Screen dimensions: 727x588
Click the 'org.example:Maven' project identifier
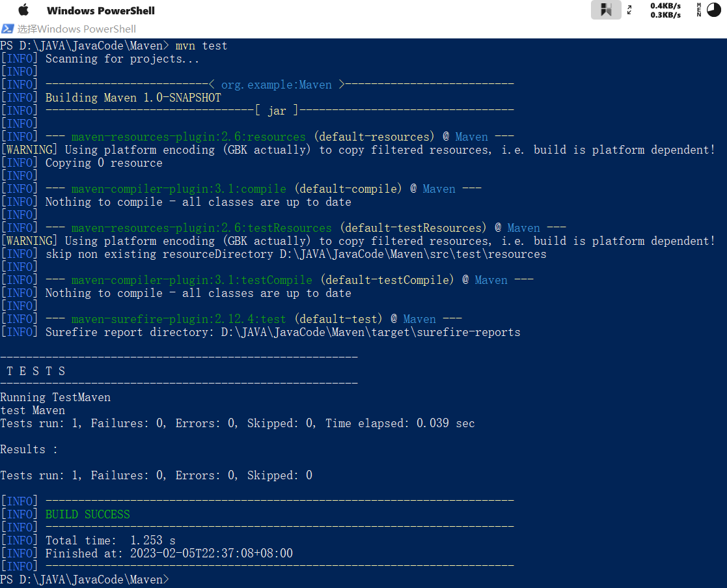tap(277, 85)
